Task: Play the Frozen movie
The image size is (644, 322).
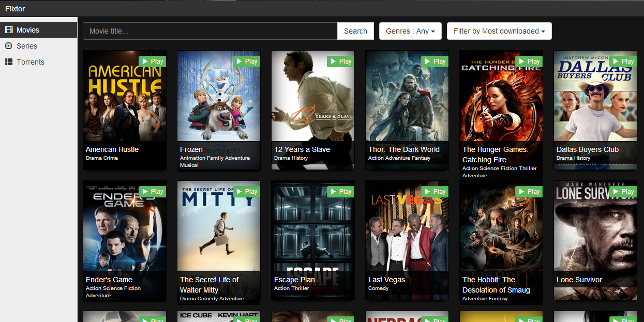Action: pyautogui.click(x=246, y=61)
